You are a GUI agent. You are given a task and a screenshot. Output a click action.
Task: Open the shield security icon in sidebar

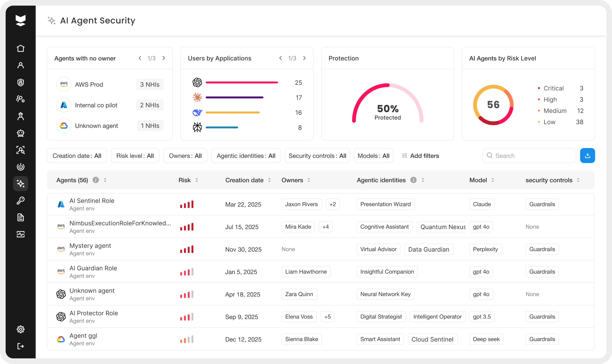pyautogui.click(x=21, y=82)
